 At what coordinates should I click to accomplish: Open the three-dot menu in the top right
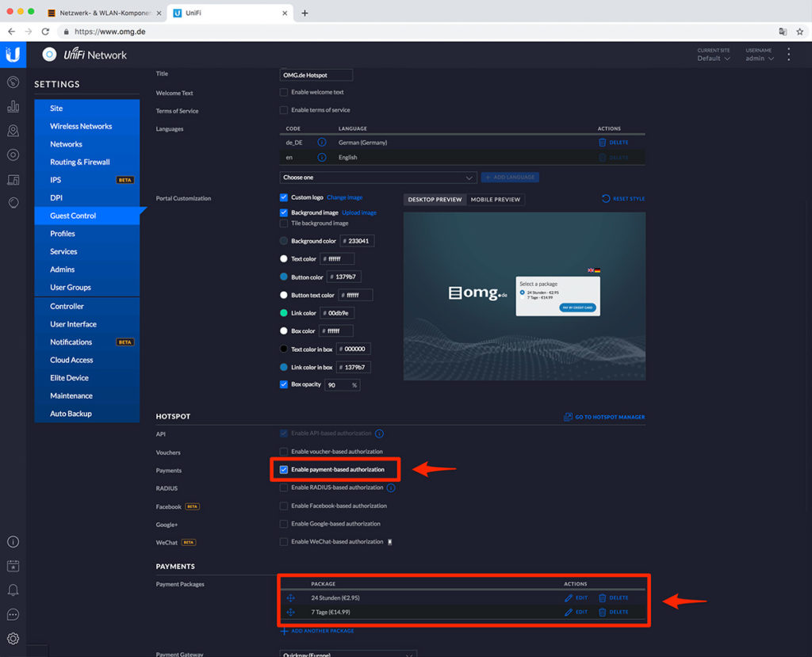[789, 55]
